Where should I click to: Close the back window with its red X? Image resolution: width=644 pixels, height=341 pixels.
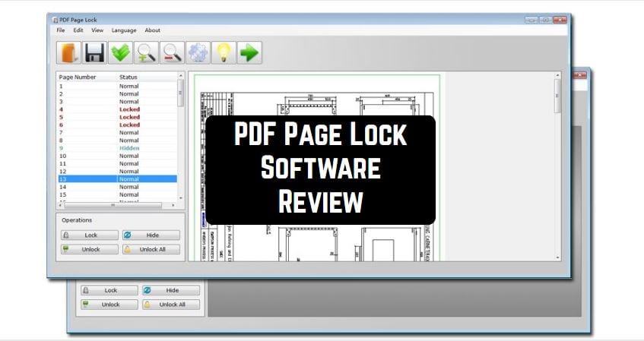[580, 74]
